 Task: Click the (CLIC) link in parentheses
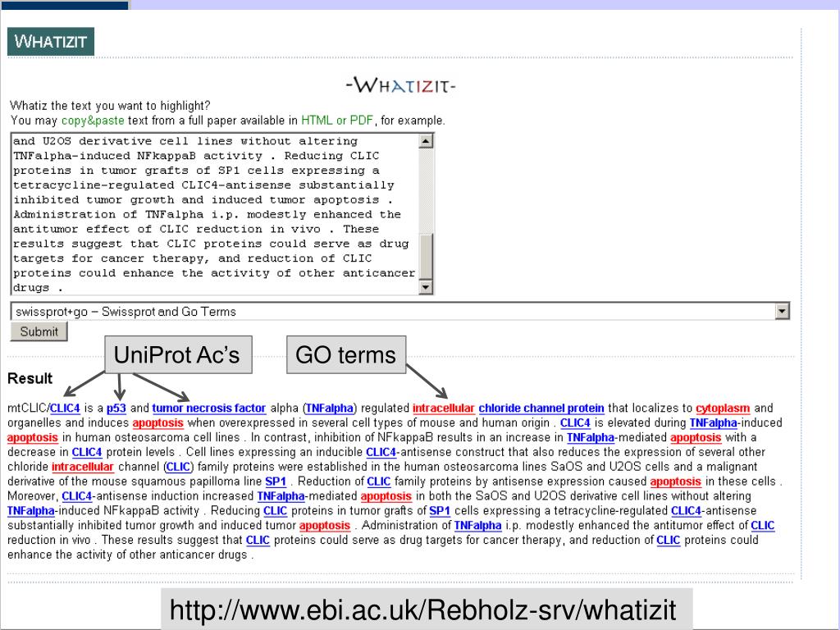178,467
